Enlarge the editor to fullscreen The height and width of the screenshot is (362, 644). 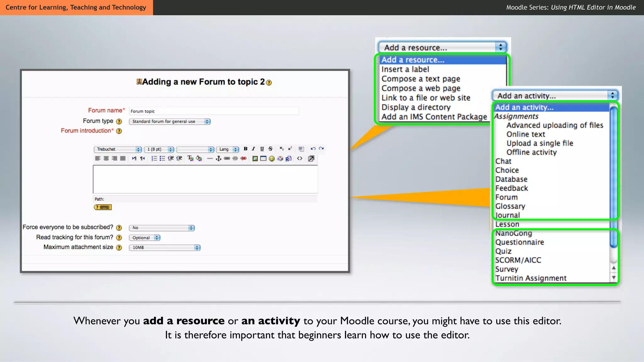tap(311, 159)
